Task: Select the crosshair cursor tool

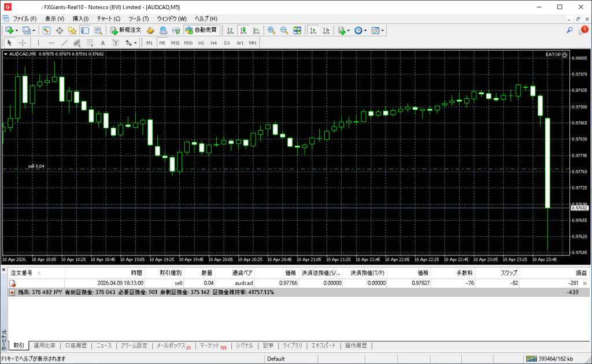Action: click(23, 43)
